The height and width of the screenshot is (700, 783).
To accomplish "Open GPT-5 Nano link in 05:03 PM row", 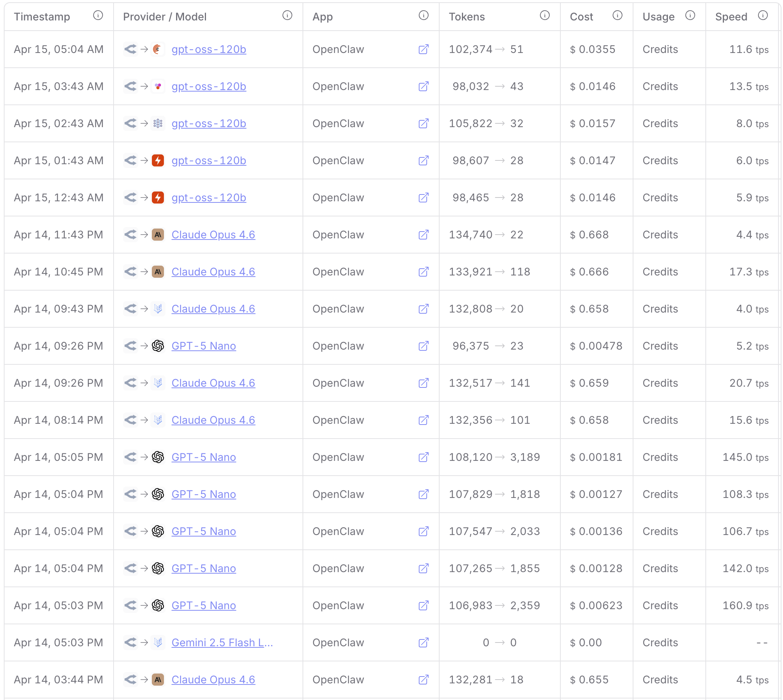I will point(204,605).
